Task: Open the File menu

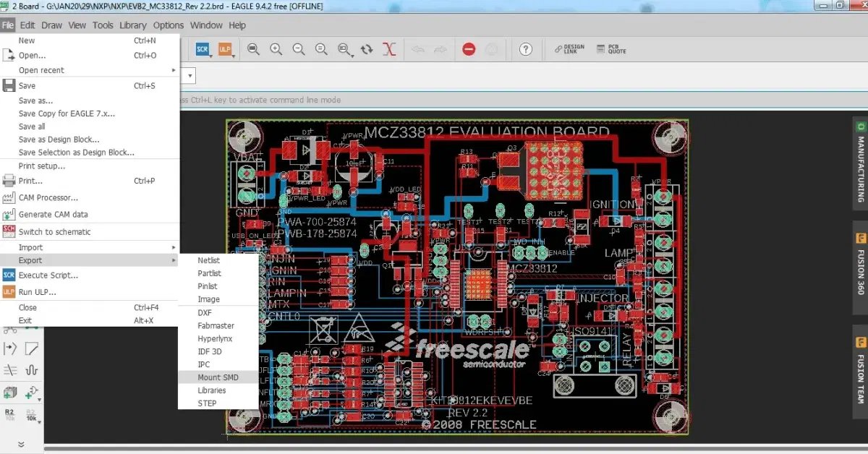Action: tap(8, 25)
